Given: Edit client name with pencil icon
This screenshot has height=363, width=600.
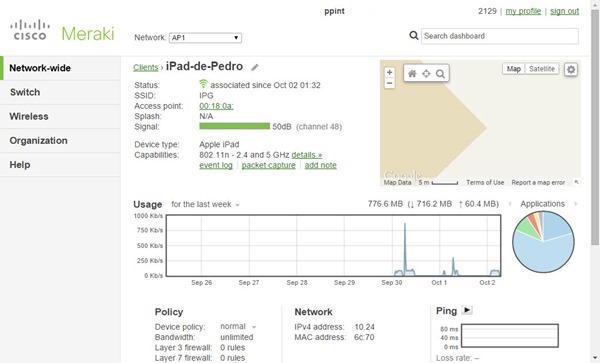Looking at the screenshot, I should (254, 68).
